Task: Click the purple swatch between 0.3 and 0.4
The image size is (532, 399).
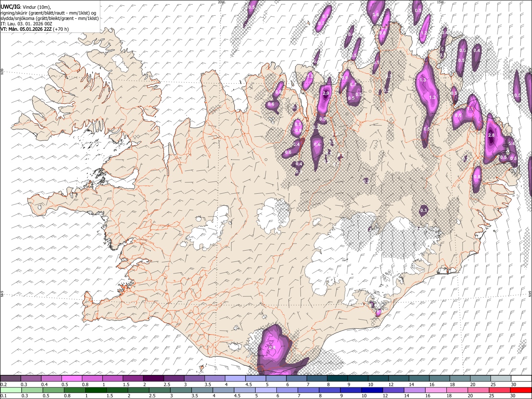Action: [31, 379]
